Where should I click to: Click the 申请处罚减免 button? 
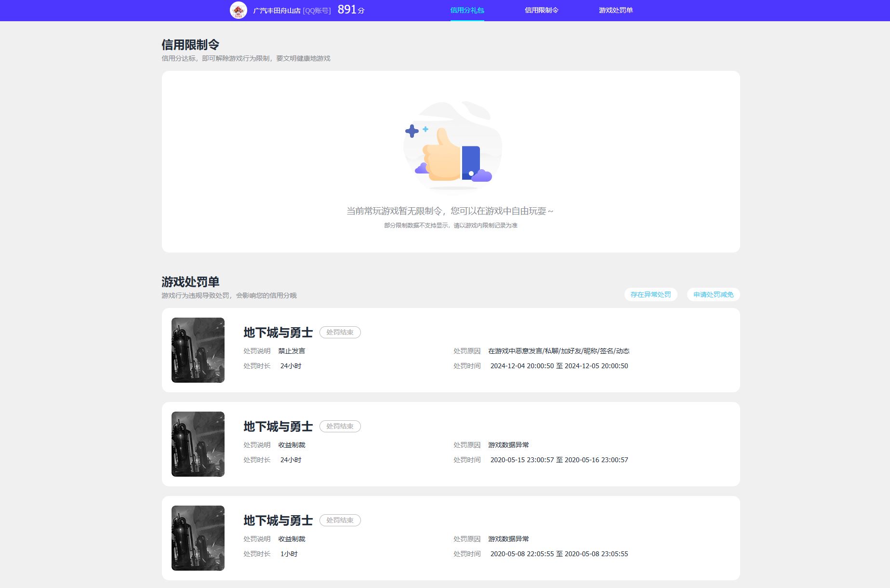[x=713, y=294]
